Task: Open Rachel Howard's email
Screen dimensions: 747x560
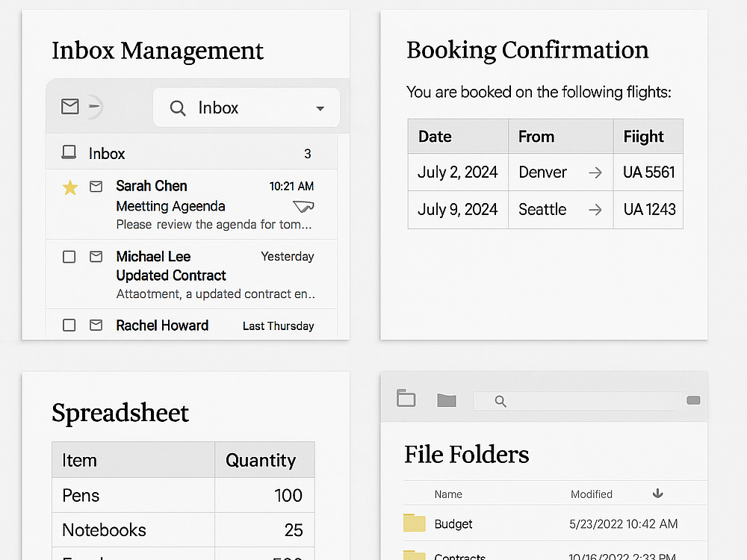Action: [191, 325]
